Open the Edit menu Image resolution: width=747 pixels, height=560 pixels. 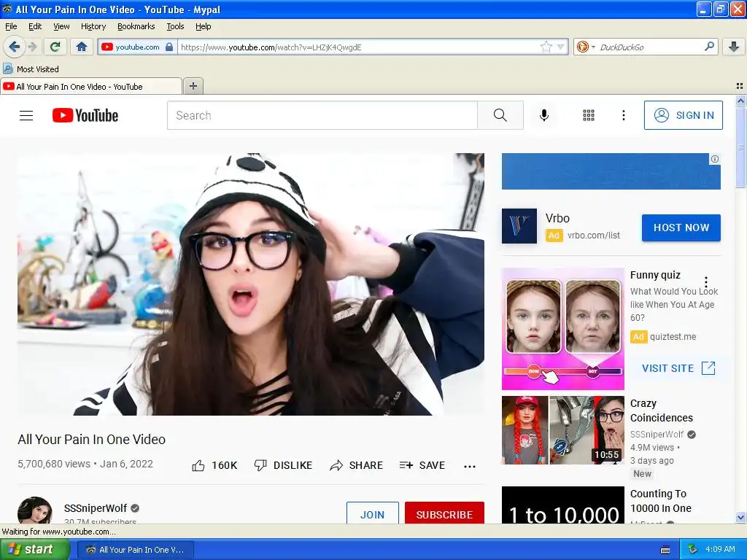click(35, 26)
